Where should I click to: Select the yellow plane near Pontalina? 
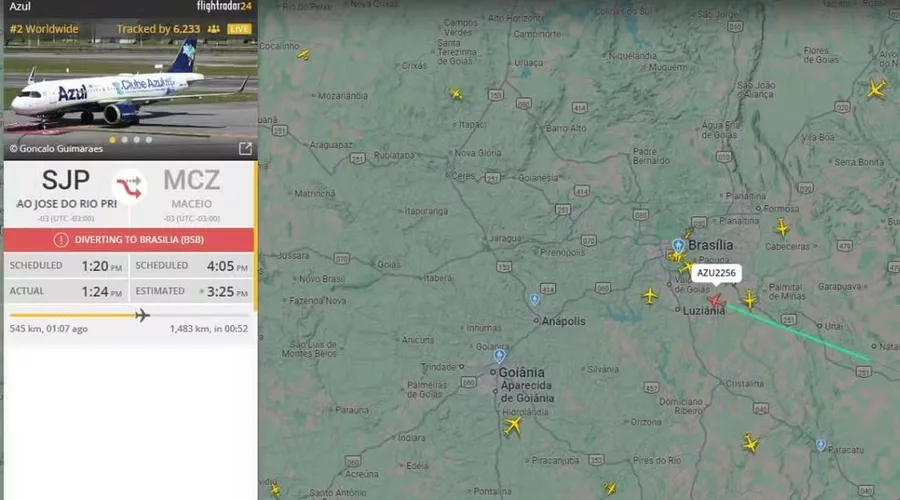pos(610,489)
